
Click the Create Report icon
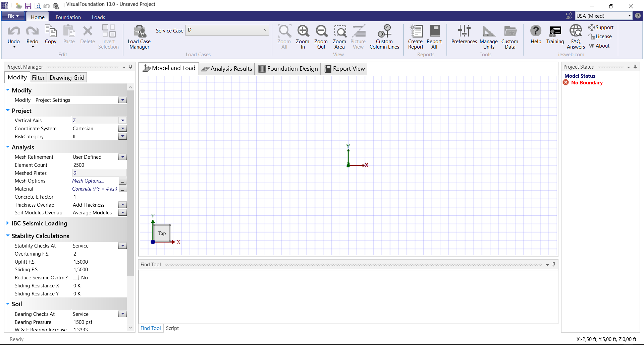point(416,37)
